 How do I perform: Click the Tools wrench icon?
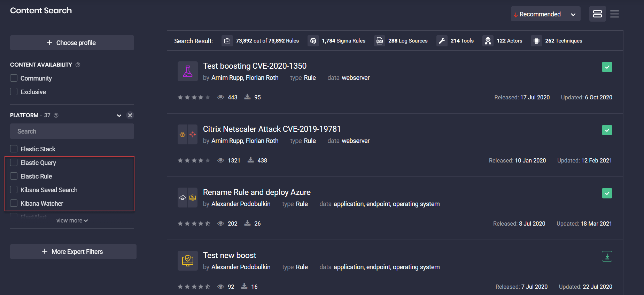tap(442, 41)
